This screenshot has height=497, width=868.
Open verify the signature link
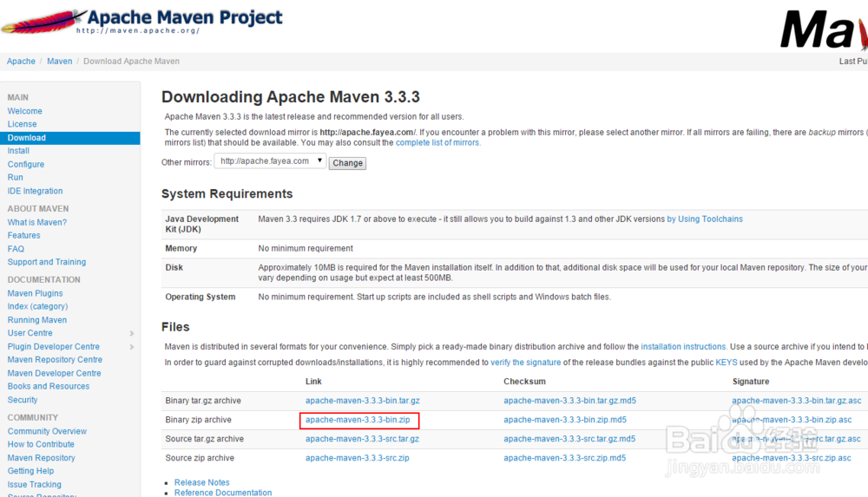click(526, 363)
